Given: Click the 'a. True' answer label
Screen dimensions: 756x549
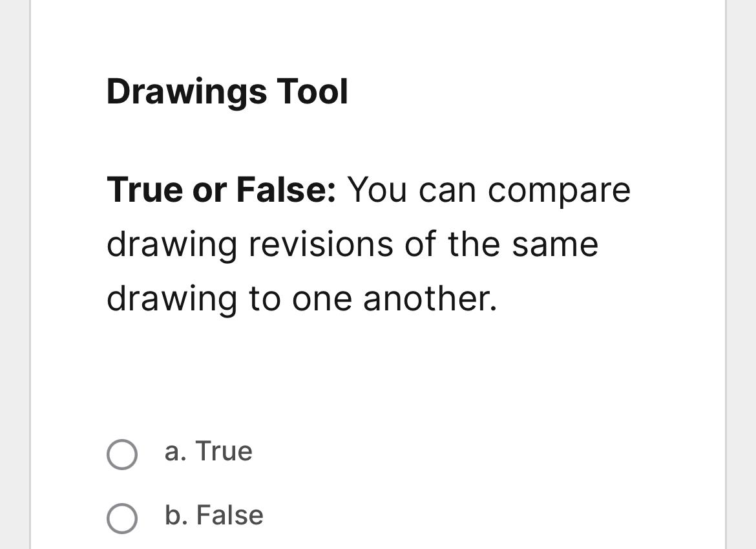Looking at the screenshot, I should tap(208, 452).
